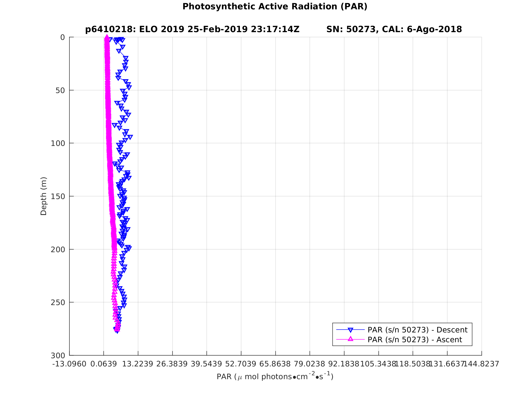Click the deepest blue descent marker near 275 m
This screenshot has height=399, width=532.
(117, 332)
